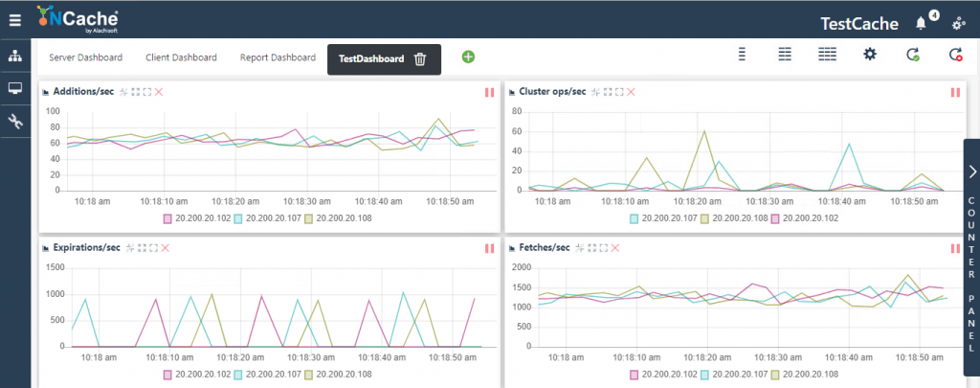
Task: Switch to the Server Dashboard tab
Action: 85,57
